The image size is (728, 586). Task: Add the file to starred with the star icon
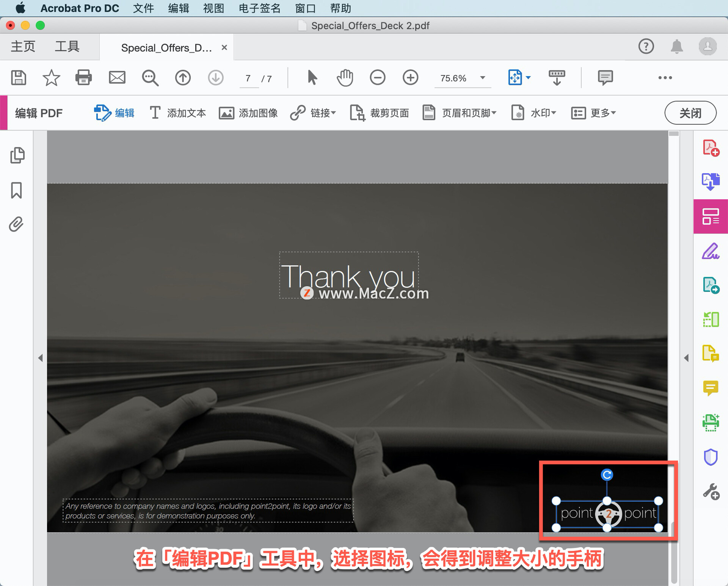51,78
